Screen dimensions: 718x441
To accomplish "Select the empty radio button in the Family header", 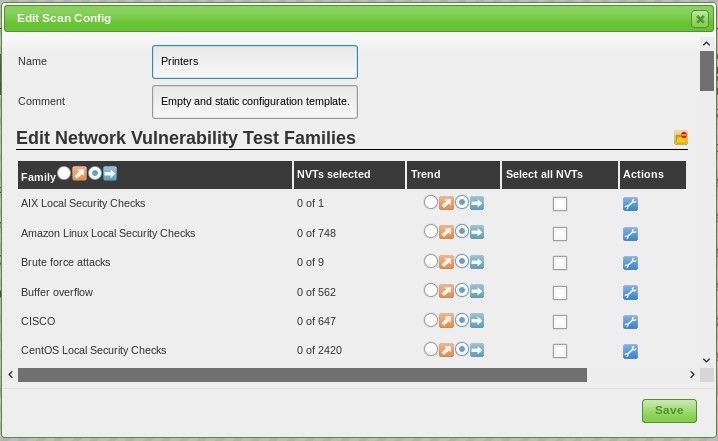I will [64, 173].
